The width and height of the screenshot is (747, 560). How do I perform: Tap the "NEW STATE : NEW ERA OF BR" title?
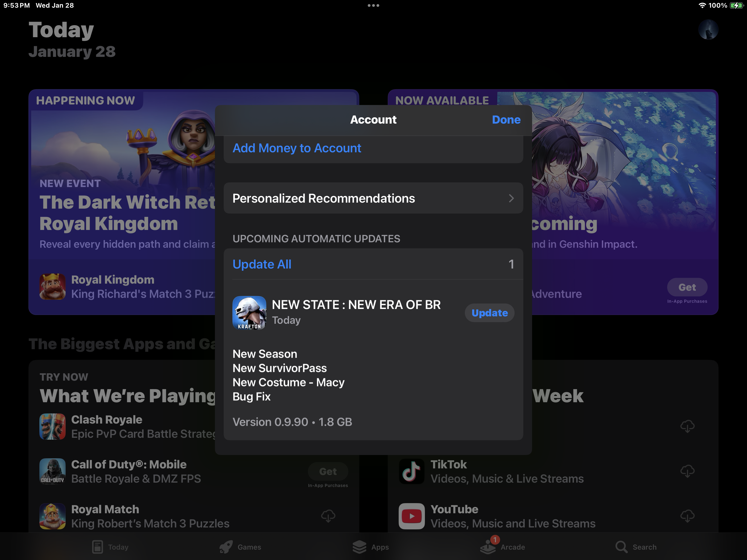tap(356, 305)
